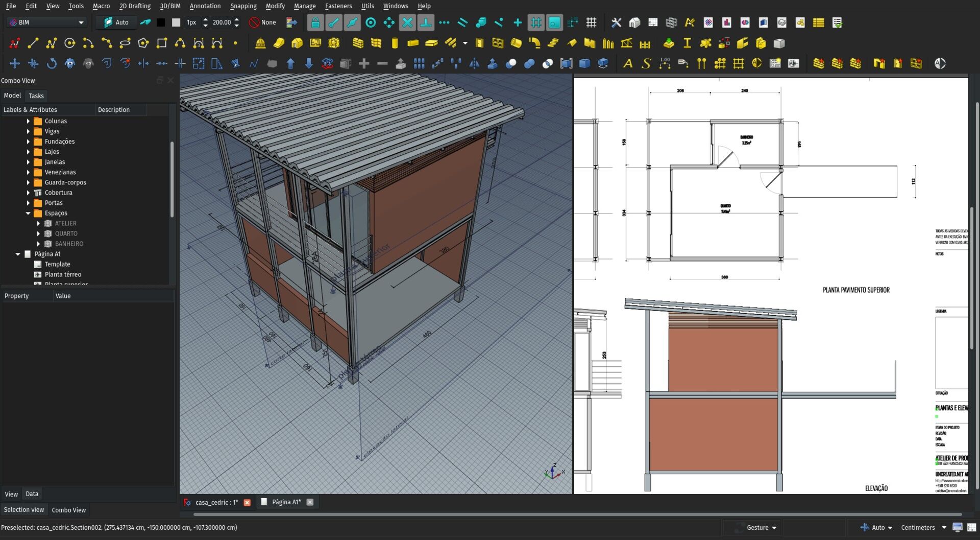
Task: Open the Gesture navigation style dropdown
Action: tap(762, 528)
